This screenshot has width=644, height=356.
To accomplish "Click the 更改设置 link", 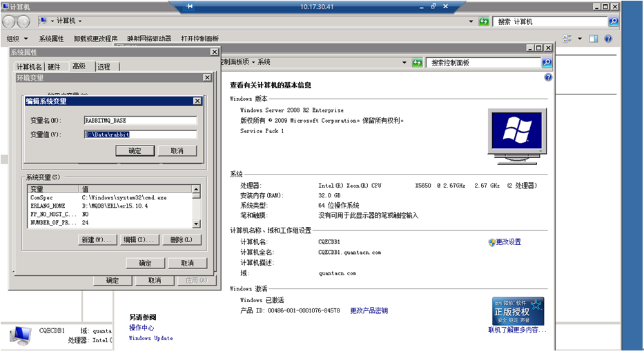I will 509,242.
